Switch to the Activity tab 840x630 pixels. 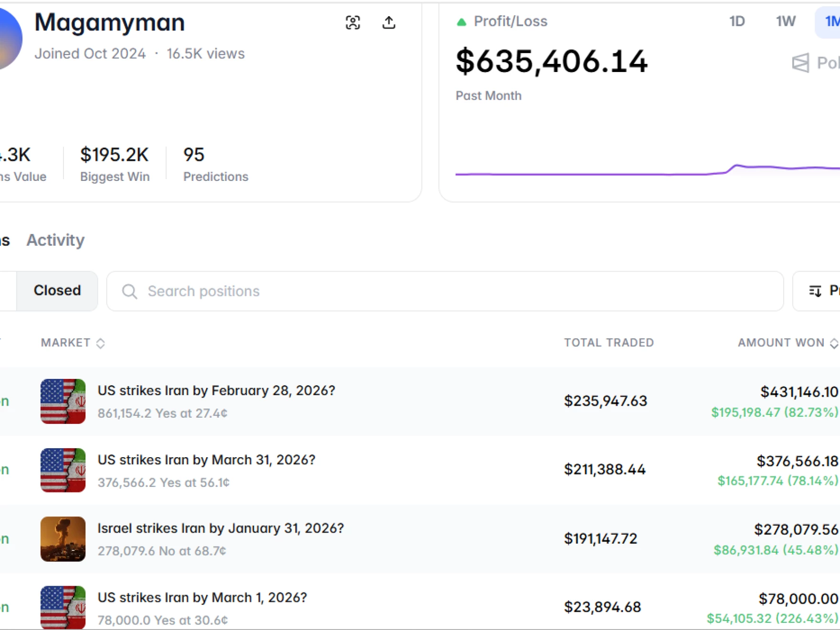tap(55, 240)
